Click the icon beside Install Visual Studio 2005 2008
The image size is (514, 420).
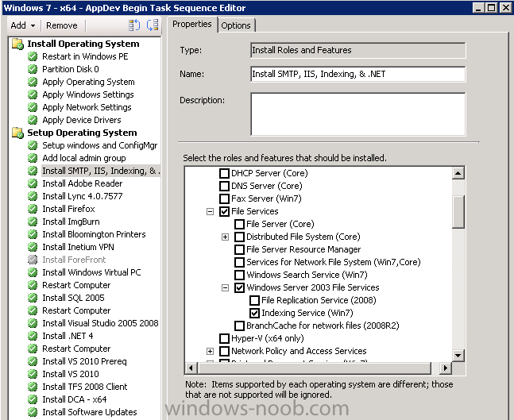point(33,323)
